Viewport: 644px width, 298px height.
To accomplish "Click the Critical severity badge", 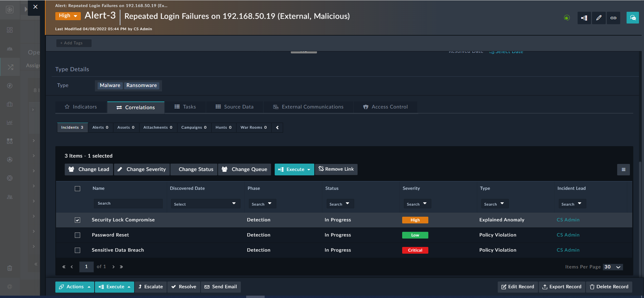I will point(415,250).
